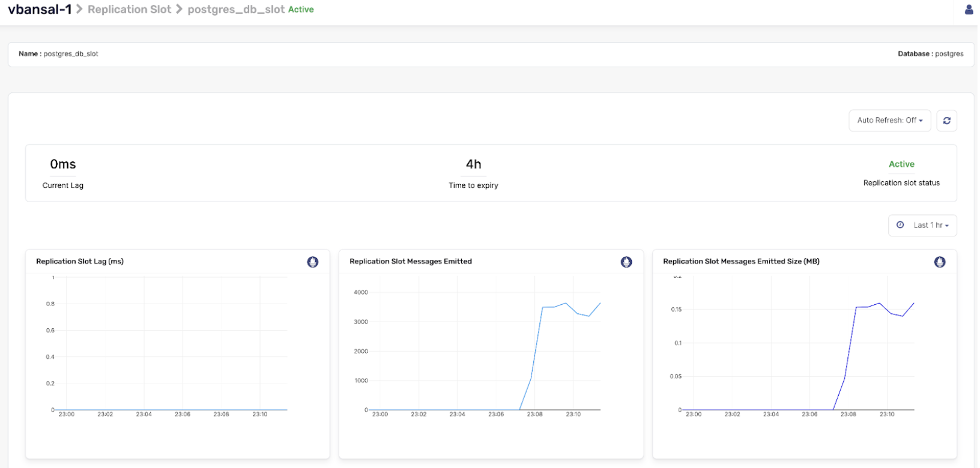Screen dimensions: 980x468
Task: Open Prometheus icon on Replication Slot Lag chart
Action: pyautogui.click(x=312, y=262)
